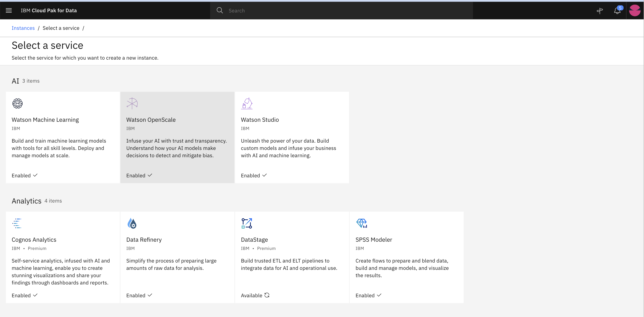644x317 pixels.
Task: Click the Enabled checkmark on SPSS Modeler
Action: (x=379, y=295)
